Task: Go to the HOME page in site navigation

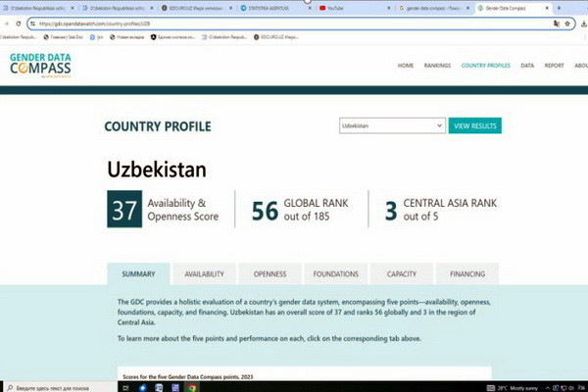Action: [406, 66]
